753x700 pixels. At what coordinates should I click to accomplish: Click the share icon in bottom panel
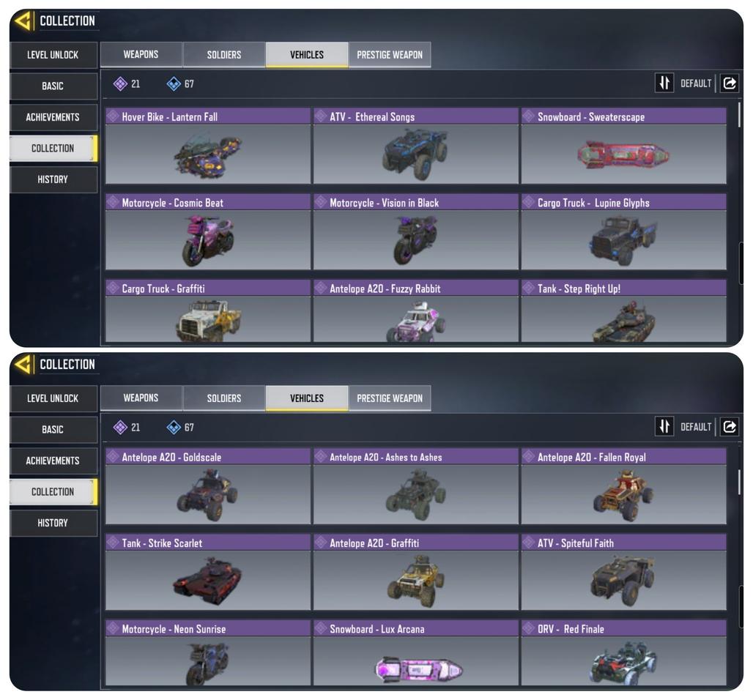pos(729,427)
